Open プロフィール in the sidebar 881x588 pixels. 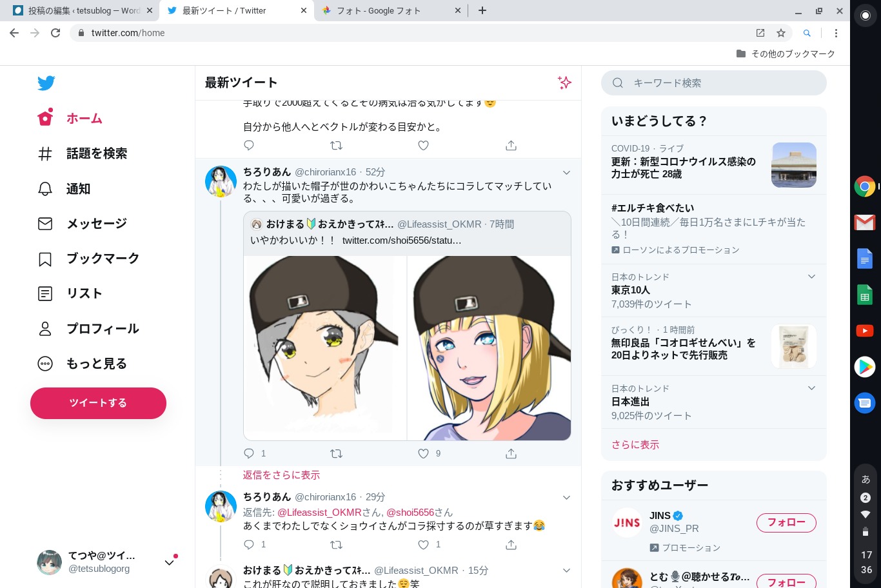coord(88,329)
